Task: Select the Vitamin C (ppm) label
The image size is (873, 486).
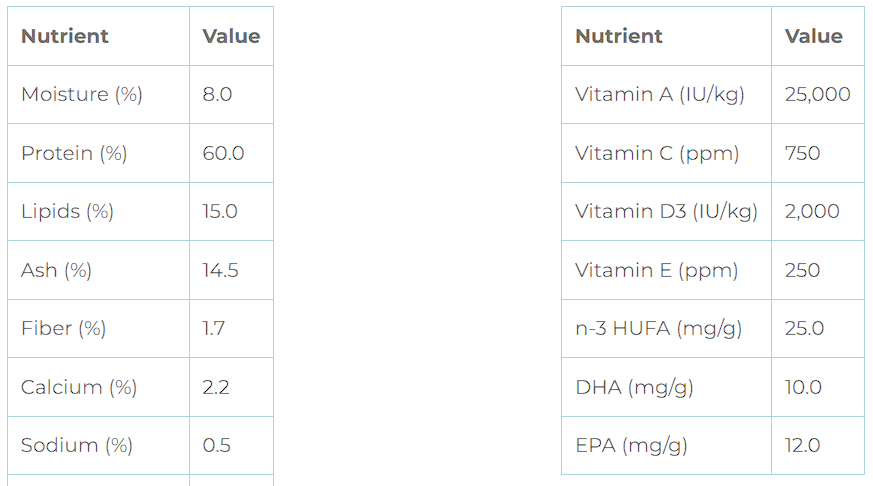Action: [x=657, y=153]
